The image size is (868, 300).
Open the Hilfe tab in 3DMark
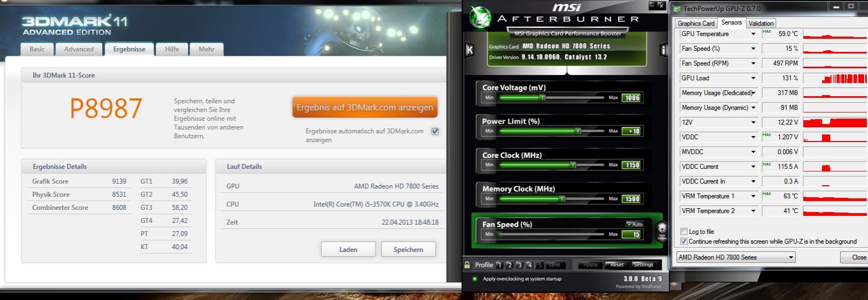[172, 49]
